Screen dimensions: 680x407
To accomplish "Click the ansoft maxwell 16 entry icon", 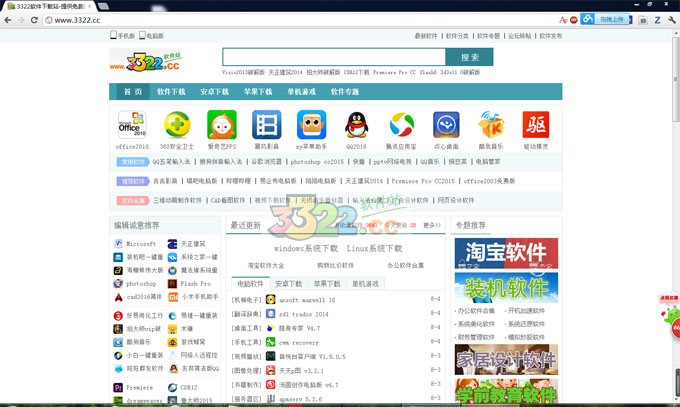I will tap(271, 300).
